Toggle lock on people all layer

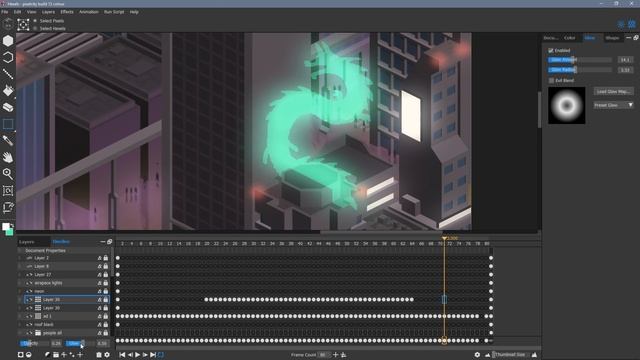[x=106, y=333]
